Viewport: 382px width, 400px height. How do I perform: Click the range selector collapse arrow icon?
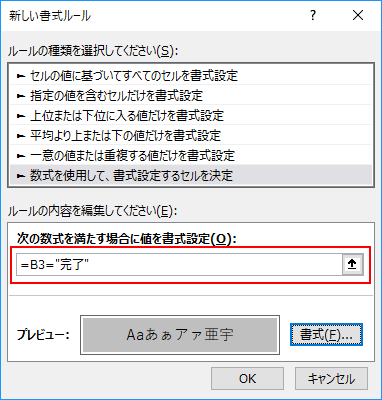(x=352, y=264)
